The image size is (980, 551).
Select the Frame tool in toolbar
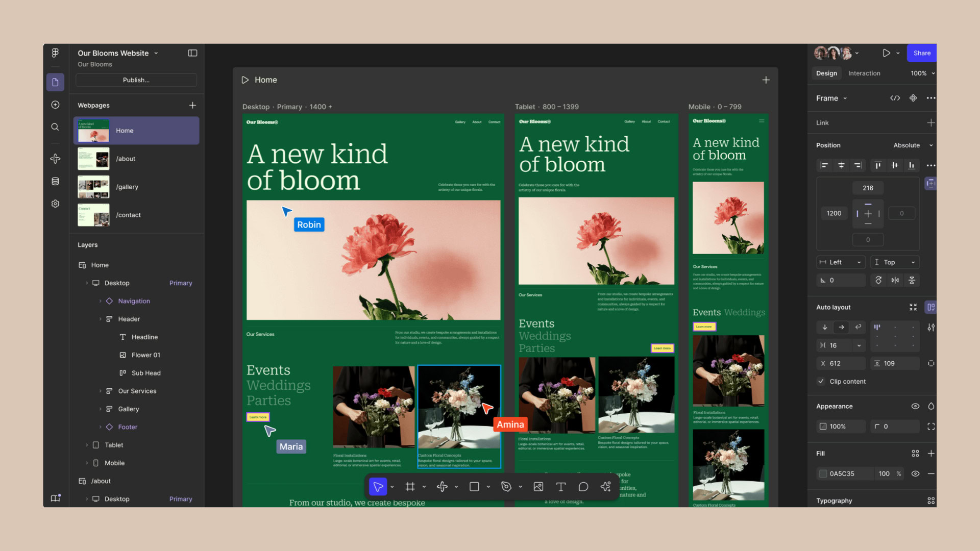[410, 487]
